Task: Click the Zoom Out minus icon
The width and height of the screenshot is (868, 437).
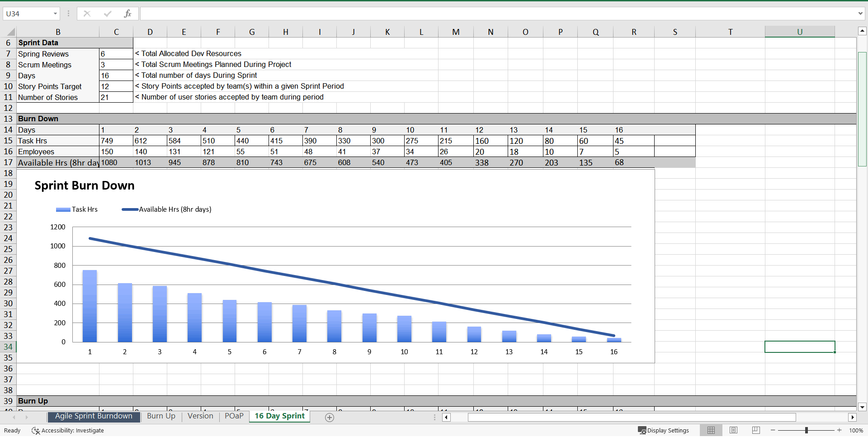Action: 773,430
